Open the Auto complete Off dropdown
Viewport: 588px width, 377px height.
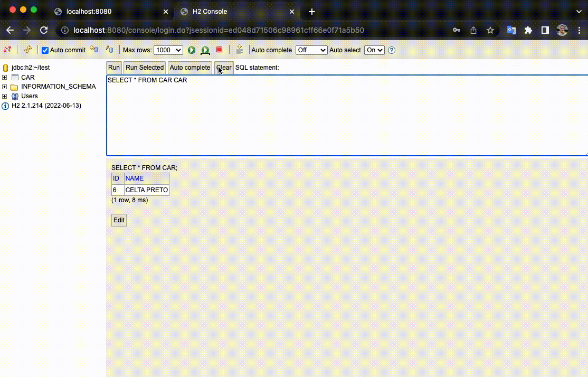point(311,50)
